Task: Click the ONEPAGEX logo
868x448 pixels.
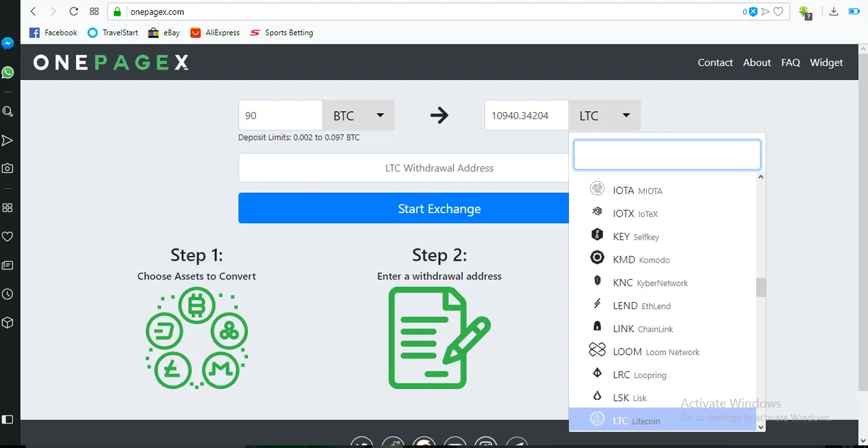Action: tap(111, 62)
